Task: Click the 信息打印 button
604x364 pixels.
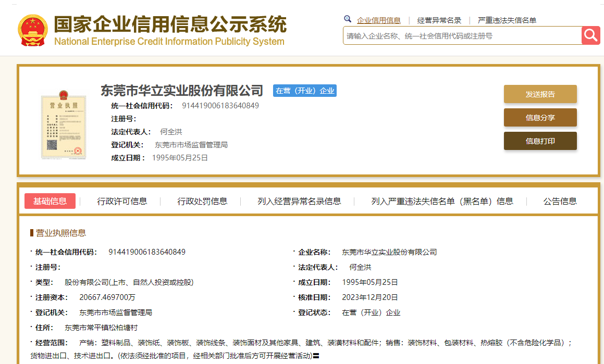Action: coord(540,141)
